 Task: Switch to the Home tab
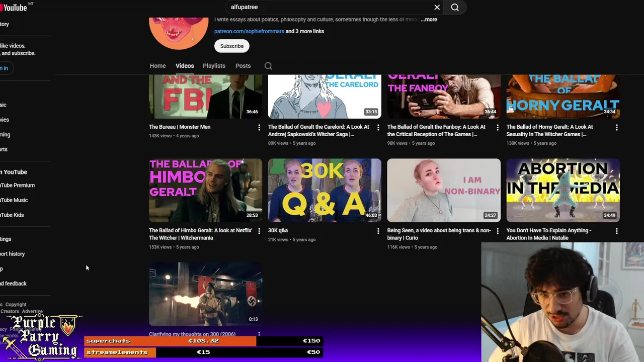pos(157,66)
